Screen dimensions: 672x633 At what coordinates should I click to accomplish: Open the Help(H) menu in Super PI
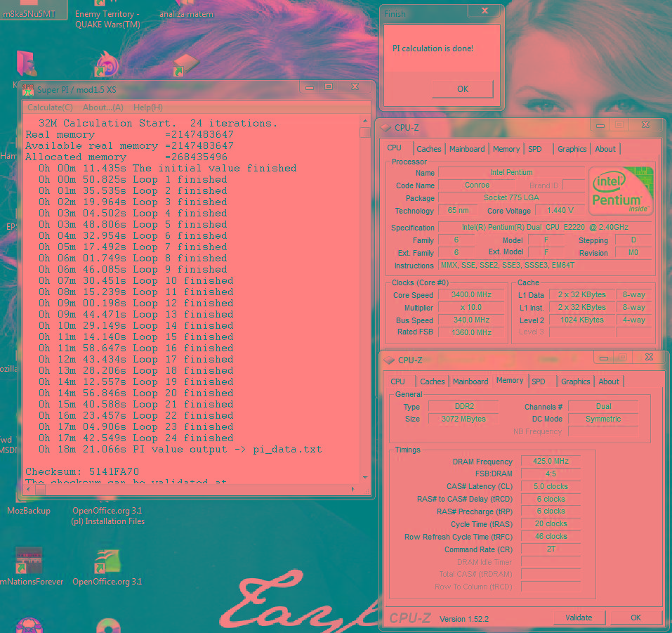pos(148,107)
